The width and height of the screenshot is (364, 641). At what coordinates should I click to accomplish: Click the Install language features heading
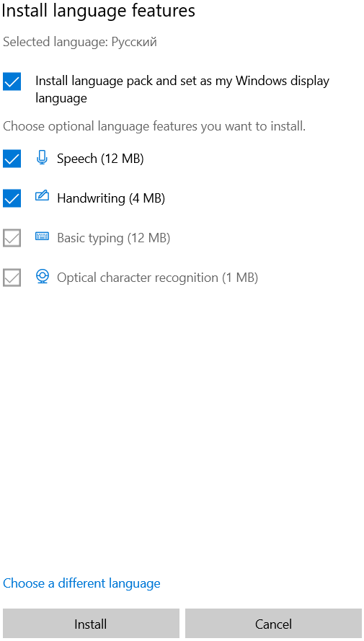pyautogui.click(x=98, y=11)
